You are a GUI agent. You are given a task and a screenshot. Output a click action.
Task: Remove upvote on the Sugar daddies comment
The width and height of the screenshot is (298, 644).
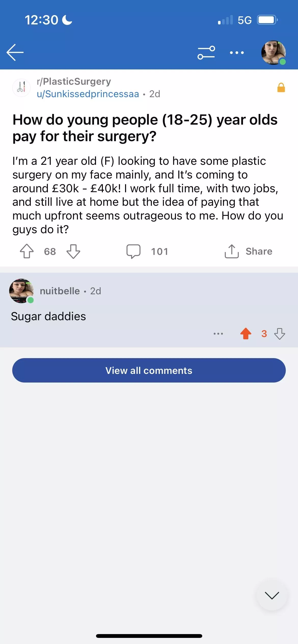(x=246, y=333)
